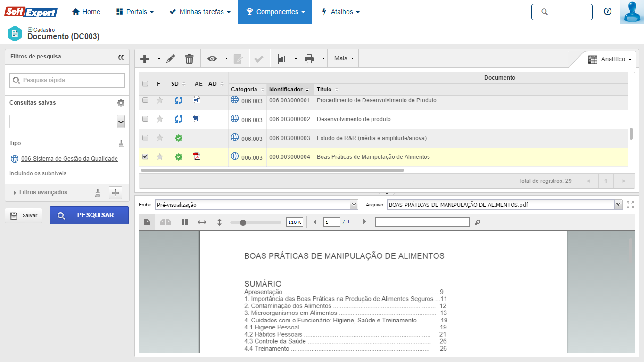Click the PESQUISAR button
The width and height of the screenshot is (644, 362).
click(89, 215)
